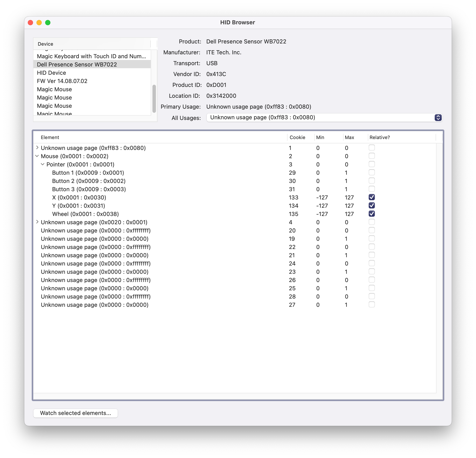Expand Unknown usage page (0x0020 : 0x0001)
The width and height of the screenshot is (476, 458).
[37, 222]
